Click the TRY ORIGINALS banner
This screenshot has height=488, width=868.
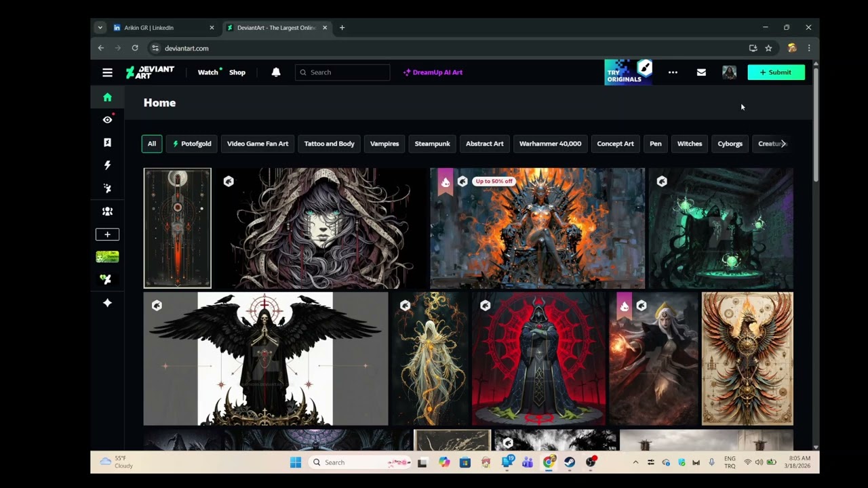point(629,73)
